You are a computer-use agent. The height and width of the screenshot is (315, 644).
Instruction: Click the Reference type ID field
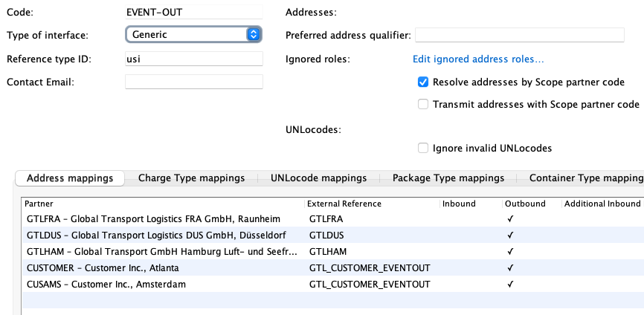[x=193, y=59]
